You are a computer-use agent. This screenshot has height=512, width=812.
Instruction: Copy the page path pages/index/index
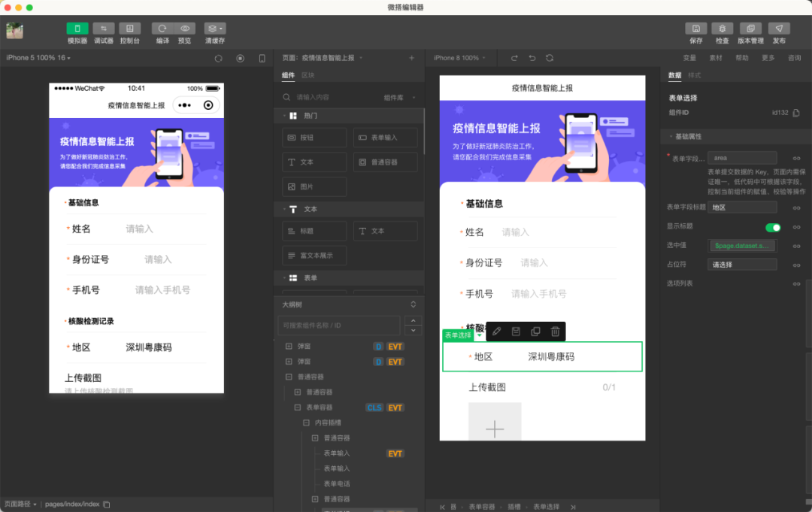[107, 504]
